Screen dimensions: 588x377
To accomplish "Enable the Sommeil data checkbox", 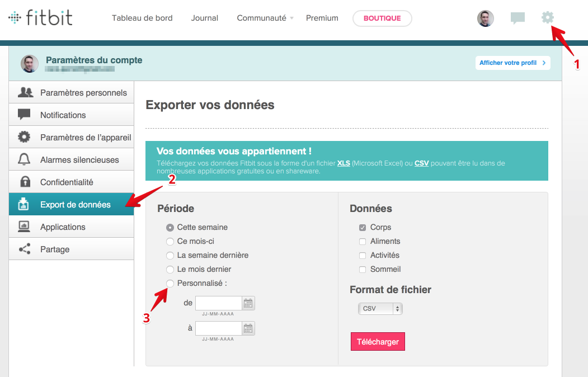I will coord(363,270).
